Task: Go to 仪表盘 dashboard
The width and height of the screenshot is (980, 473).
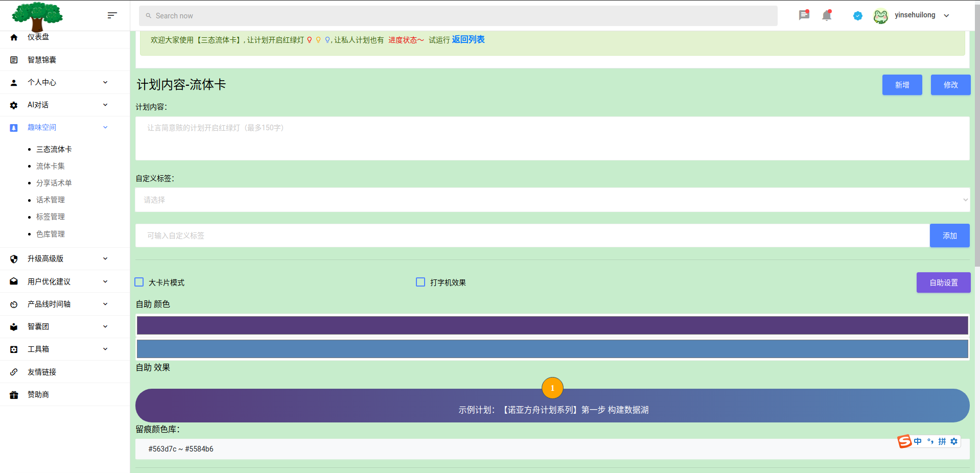Action: tap(38, 37)
